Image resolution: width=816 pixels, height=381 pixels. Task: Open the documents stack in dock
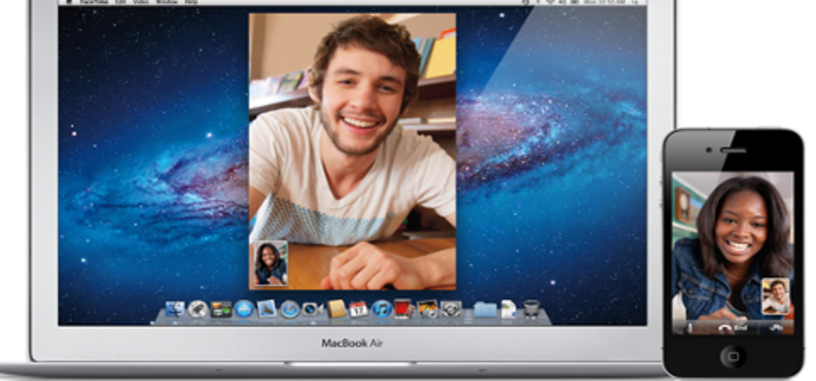508,309
